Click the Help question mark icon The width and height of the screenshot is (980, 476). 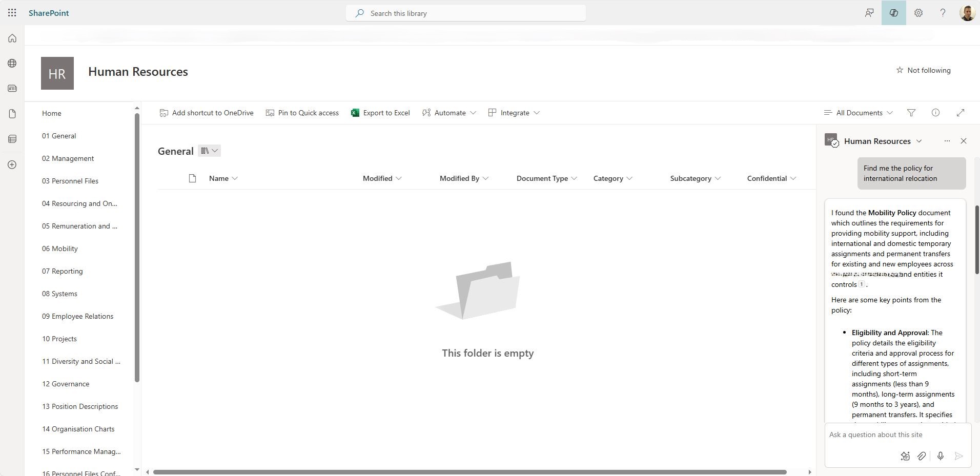[942, 13]
